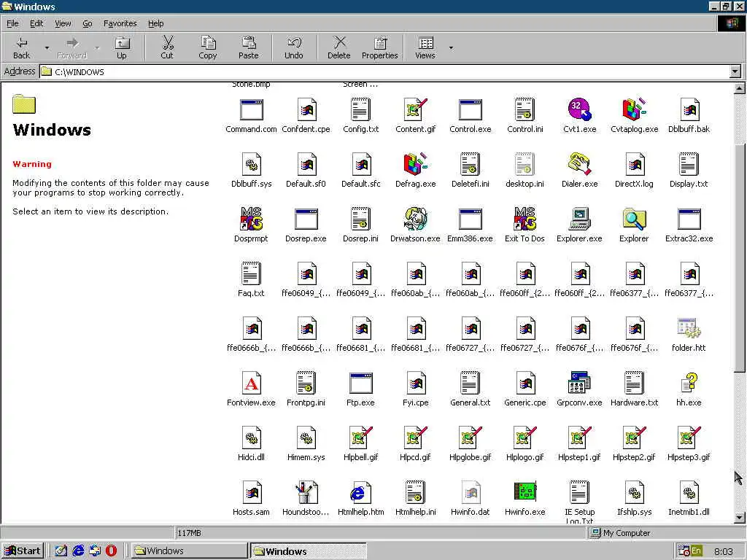
Task: Select the Htmlhelp.htm Internet Explorer icon
Action: pos(360,493)
